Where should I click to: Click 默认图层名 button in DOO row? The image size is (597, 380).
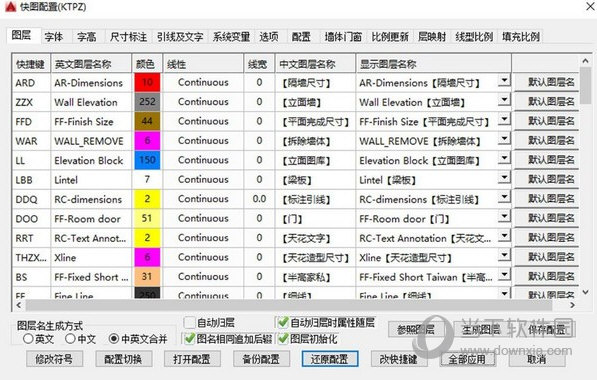[546, 218]
